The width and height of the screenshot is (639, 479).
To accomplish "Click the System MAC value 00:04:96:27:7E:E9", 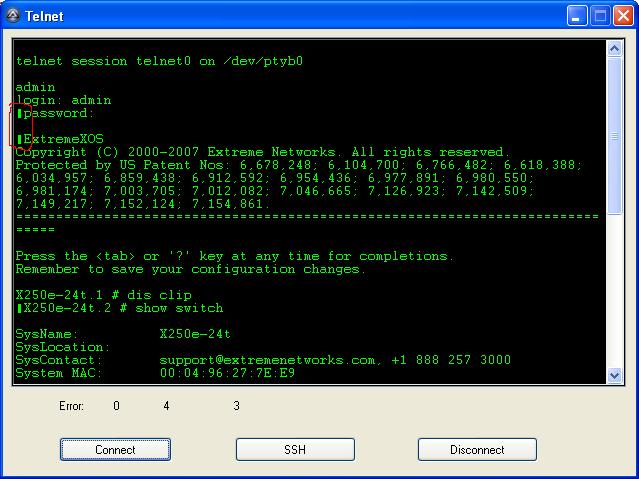I will click(227, 373).
